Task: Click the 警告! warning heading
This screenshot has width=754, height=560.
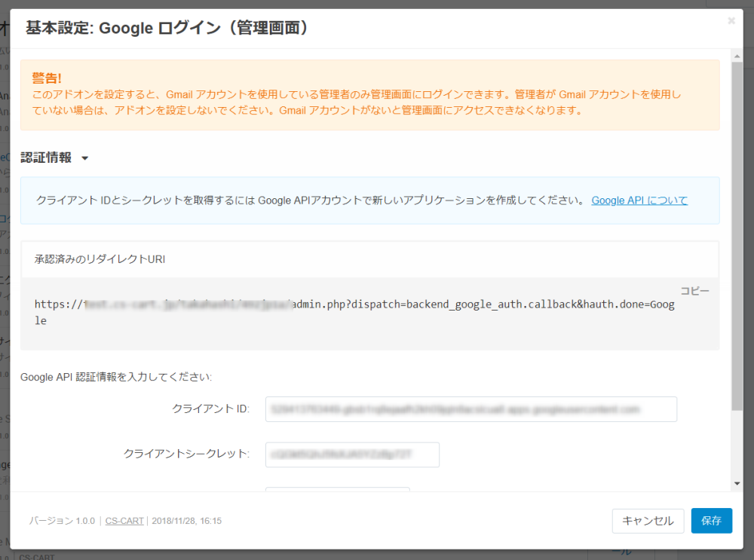Action: click(47, 78)
